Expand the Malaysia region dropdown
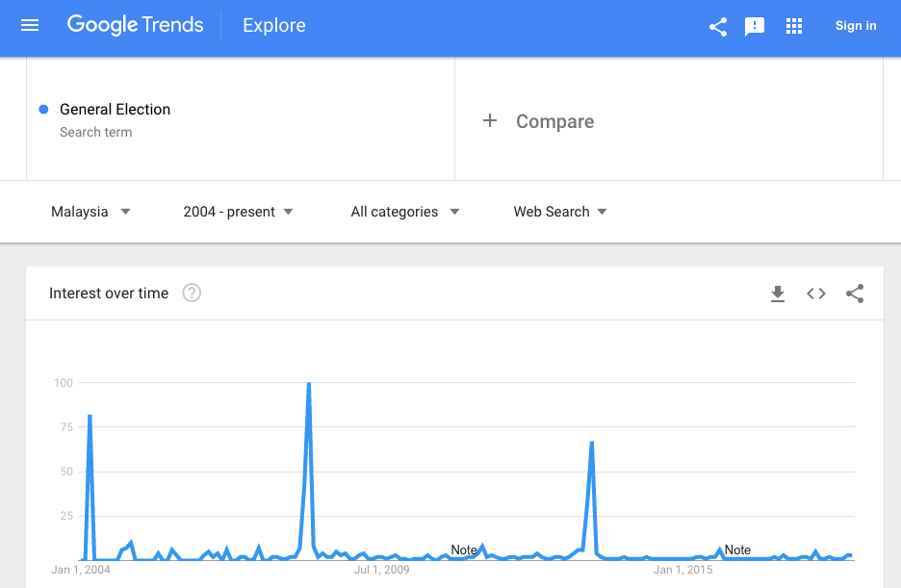Viewport: 901px width, 588px height. [90, 212]
